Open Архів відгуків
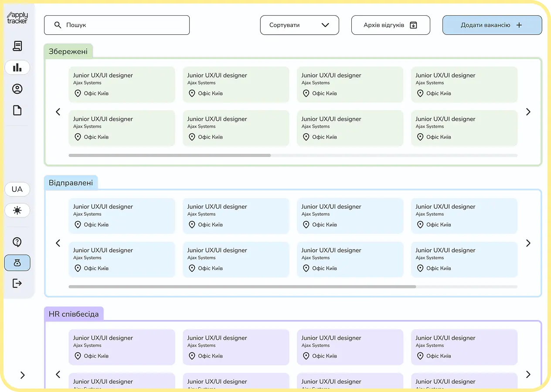 (x=390, y=25)
